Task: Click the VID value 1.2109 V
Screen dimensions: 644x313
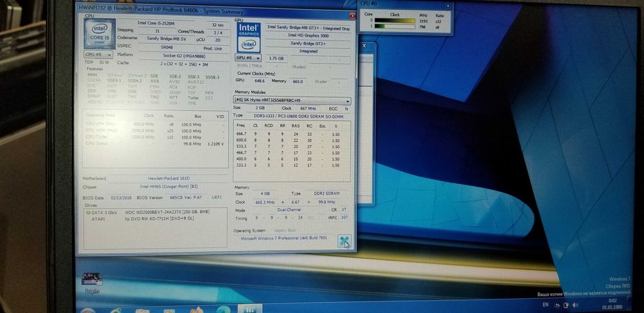Action: click(x=216, y=144)
